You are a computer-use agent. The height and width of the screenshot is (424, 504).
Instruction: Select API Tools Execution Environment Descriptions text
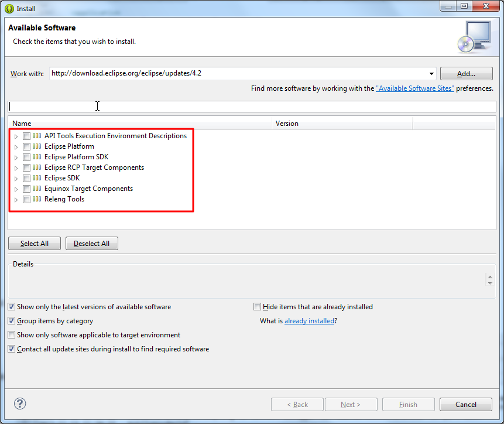click(115, 136)
